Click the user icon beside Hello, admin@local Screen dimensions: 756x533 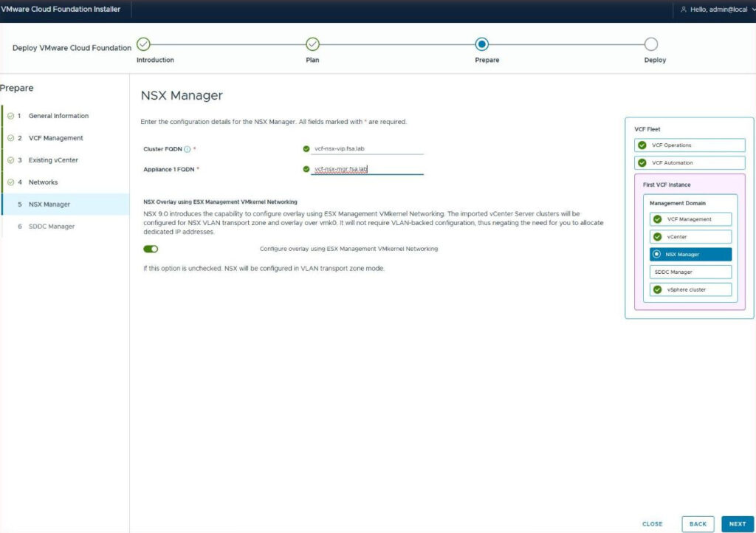(683, 10)
